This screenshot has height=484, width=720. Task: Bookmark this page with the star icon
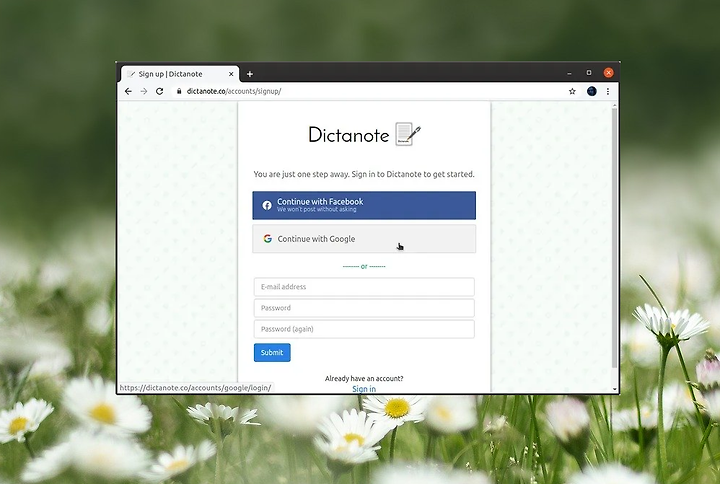pos(572,91)
